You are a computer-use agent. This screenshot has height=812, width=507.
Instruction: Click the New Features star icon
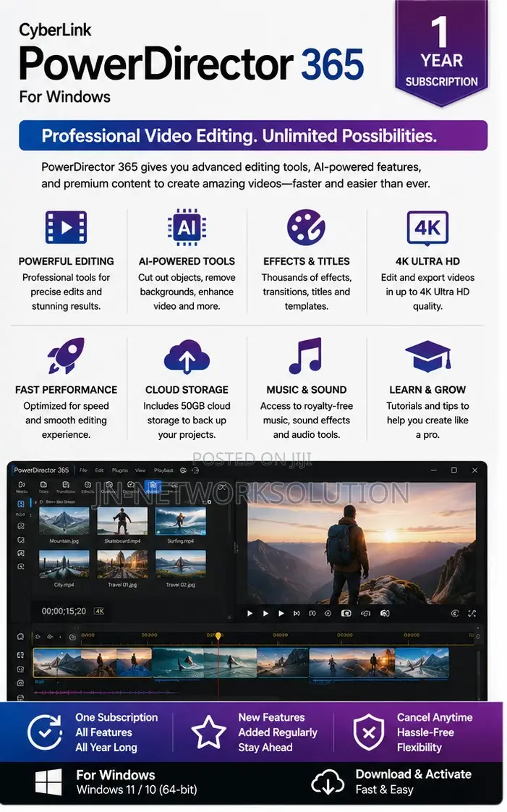pos(208,732)
